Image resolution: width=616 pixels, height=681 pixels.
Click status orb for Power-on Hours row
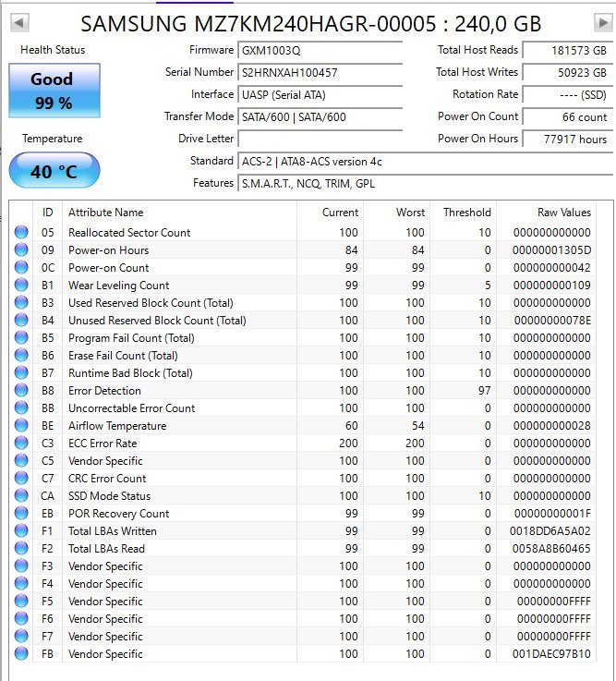(21, 249)
